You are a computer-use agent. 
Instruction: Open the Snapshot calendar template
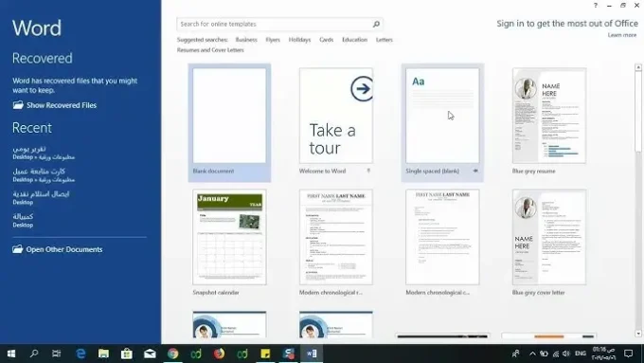(x=229, y=243)
